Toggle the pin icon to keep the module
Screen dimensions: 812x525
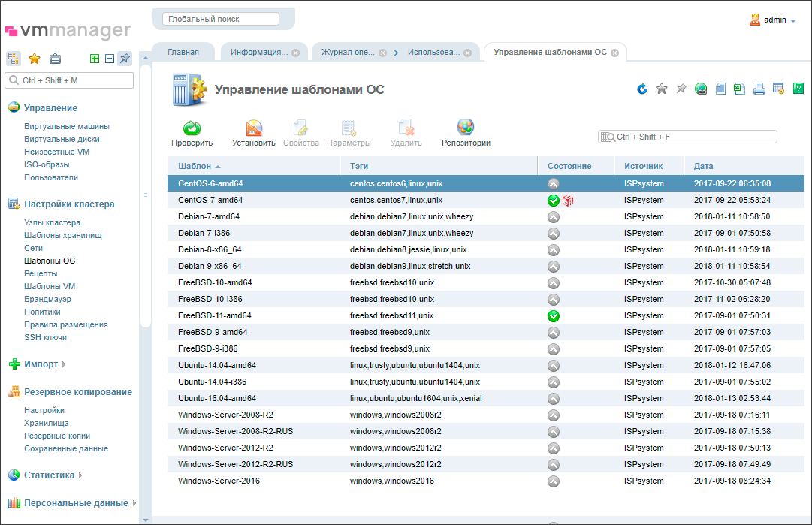[681, 89]
